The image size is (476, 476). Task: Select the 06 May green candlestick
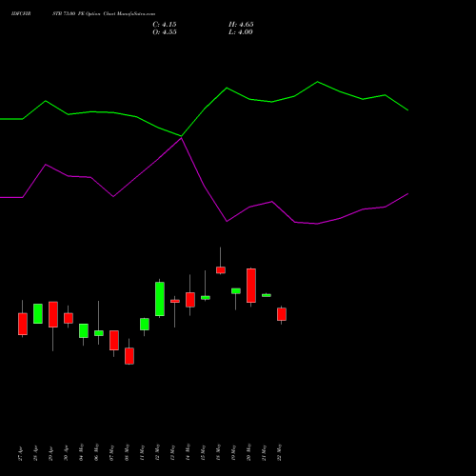(x=99, y=333)
